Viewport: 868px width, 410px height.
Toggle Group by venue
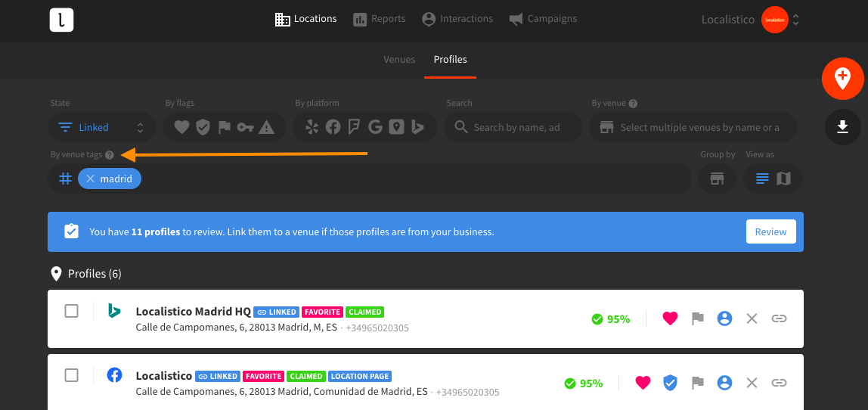[x=718, y=179]
